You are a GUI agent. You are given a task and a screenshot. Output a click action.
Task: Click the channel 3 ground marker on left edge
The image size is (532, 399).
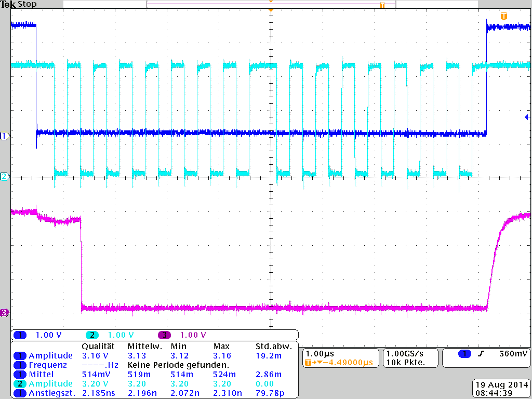4,312
